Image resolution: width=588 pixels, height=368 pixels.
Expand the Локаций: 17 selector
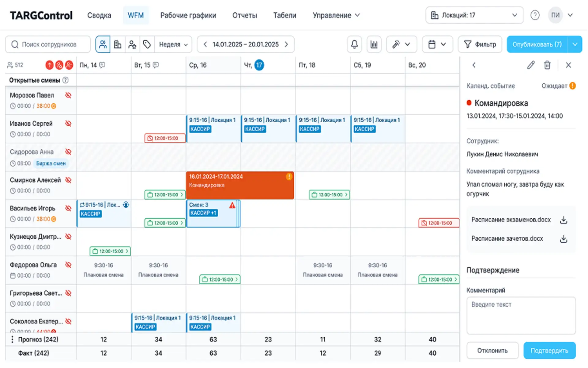click(474, 15)
